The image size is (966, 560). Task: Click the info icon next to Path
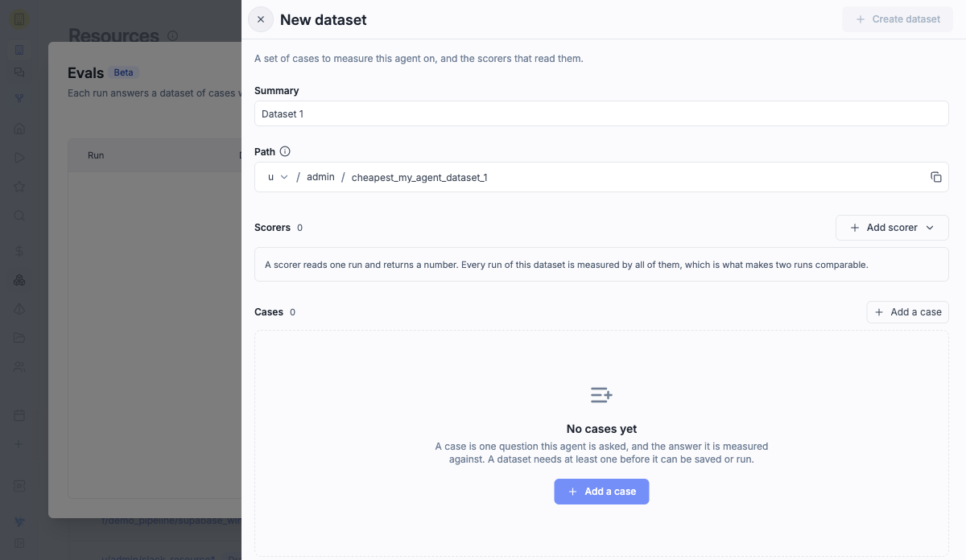[x=285, y=151]
